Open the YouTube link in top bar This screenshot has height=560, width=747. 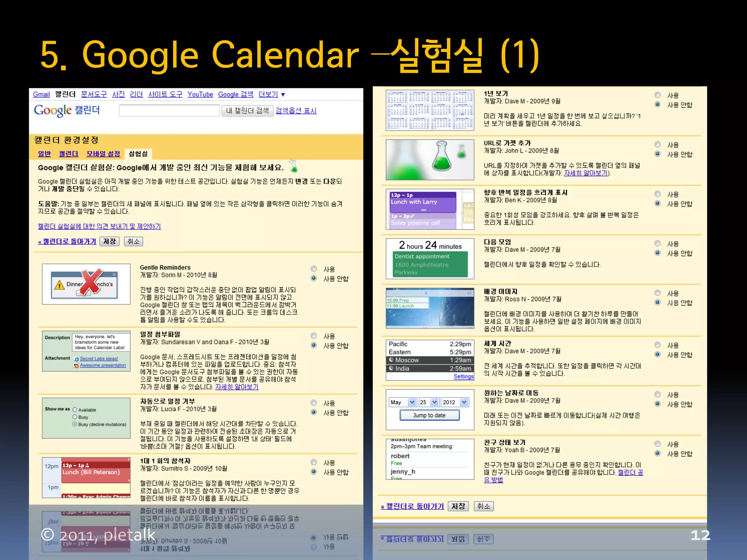coord(200,94)
